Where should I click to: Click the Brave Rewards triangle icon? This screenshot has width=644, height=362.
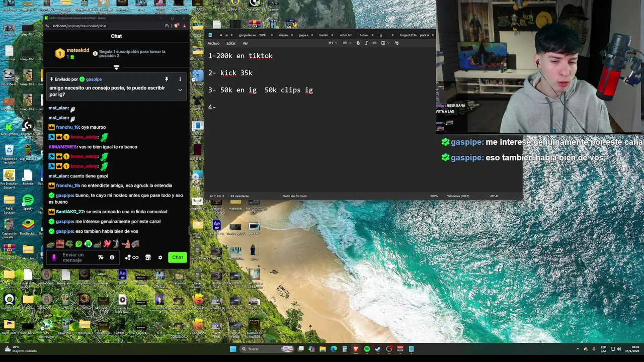[x=184, y=26]
